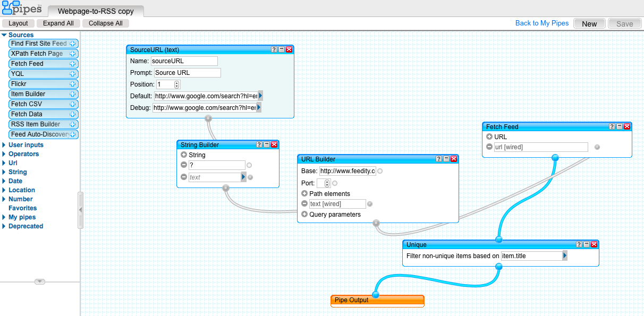
Task: Adjust the Position stepper in SourceURL
Action: (177, 84)
